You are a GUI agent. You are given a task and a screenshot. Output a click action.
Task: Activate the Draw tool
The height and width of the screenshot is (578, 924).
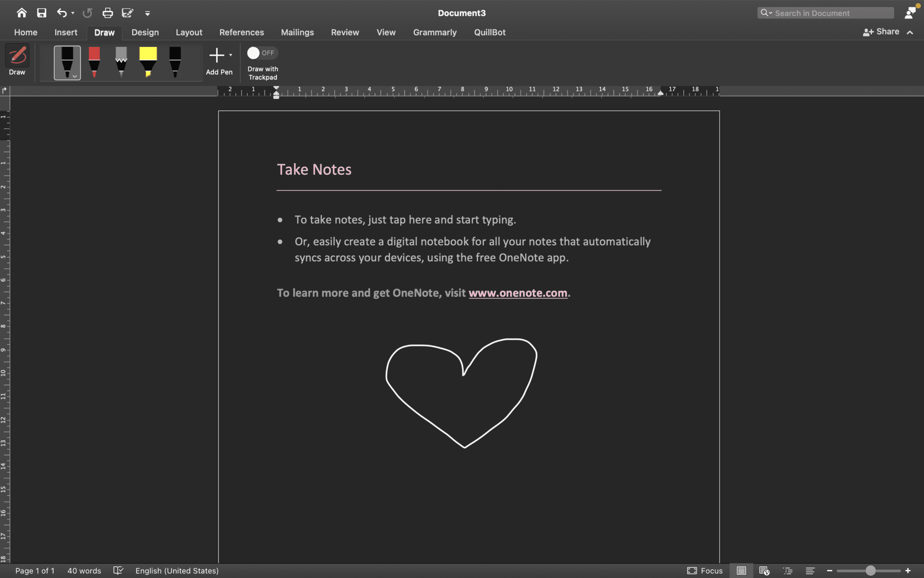click(17, 59)
